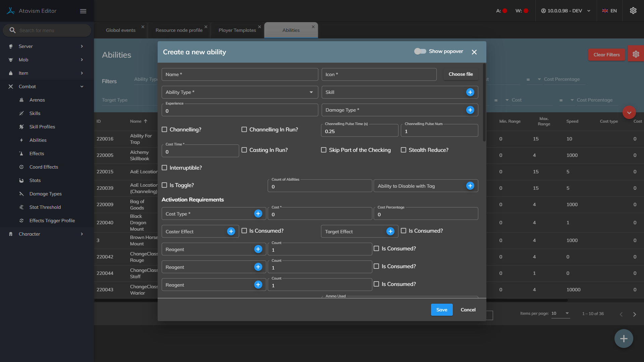Click the Save button
This screenshot has height=362, width=644.
441,310
